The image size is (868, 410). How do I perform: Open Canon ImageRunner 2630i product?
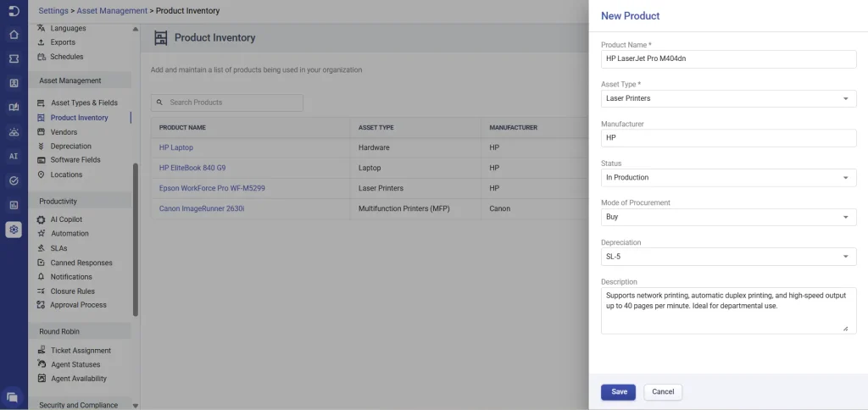click(x=202, y=208)
